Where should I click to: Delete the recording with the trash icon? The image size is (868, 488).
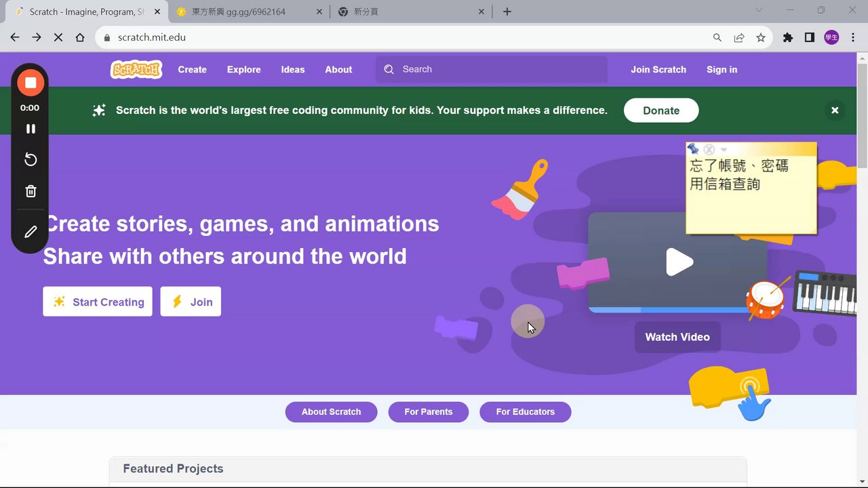31,191
